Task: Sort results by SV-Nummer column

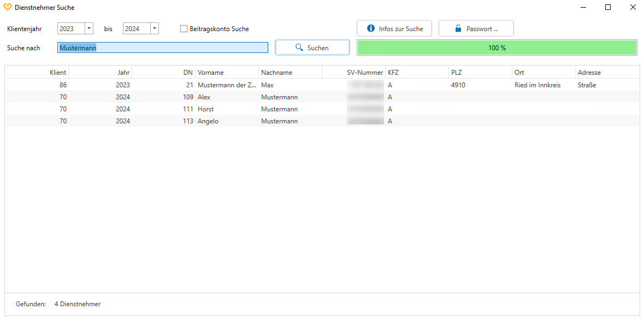Action: tap(365, 73)
